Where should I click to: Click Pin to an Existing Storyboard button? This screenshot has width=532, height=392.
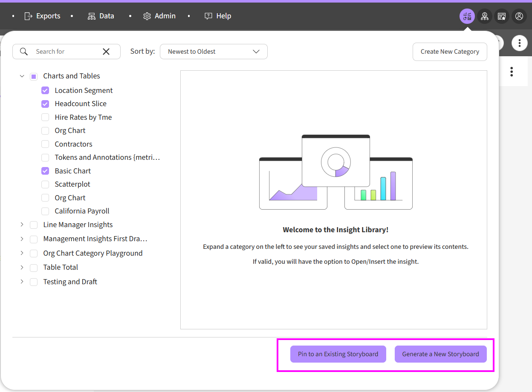pos(338,354)
